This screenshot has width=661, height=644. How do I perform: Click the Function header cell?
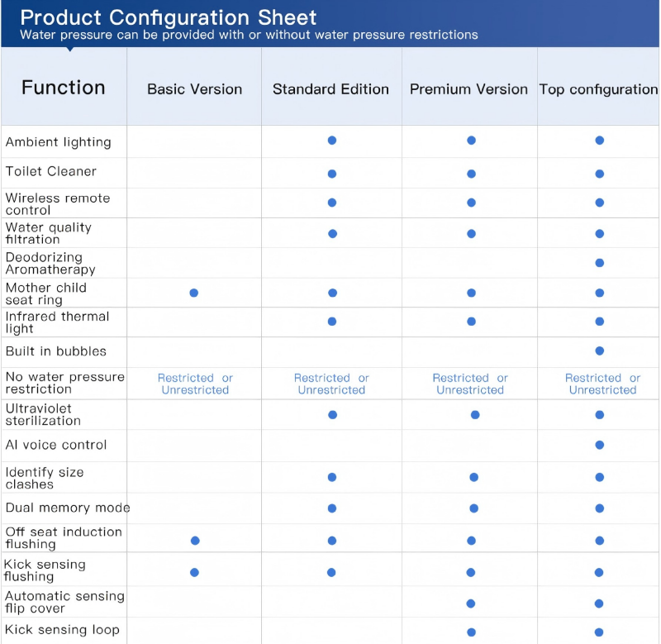tap(64, 88)
